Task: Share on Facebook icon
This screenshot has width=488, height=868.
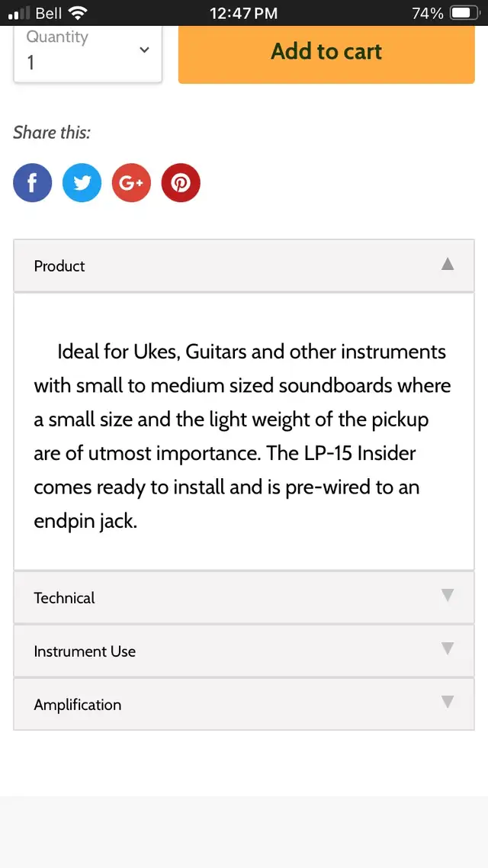Action: point(33,183)
